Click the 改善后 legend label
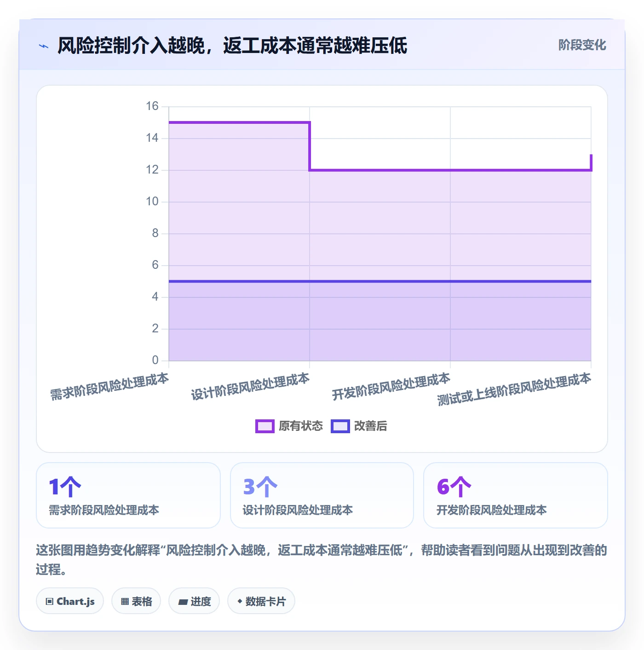644x650 pixels. pyautogui.click(x=370, y=426)
